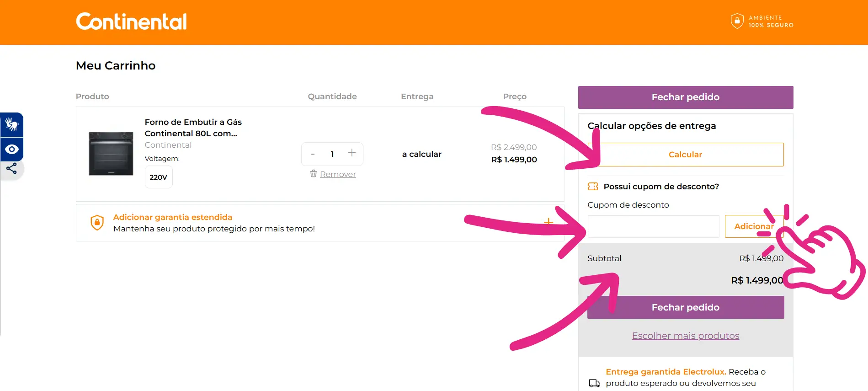Decrease oven quantity with minus button

coord(313,154)
